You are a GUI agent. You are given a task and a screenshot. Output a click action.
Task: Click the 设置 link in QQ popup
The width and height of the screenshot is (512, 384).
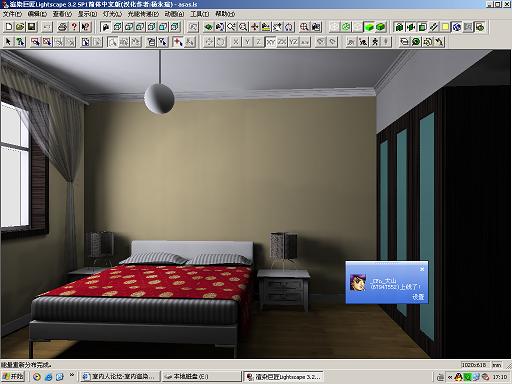coord(418,297)
